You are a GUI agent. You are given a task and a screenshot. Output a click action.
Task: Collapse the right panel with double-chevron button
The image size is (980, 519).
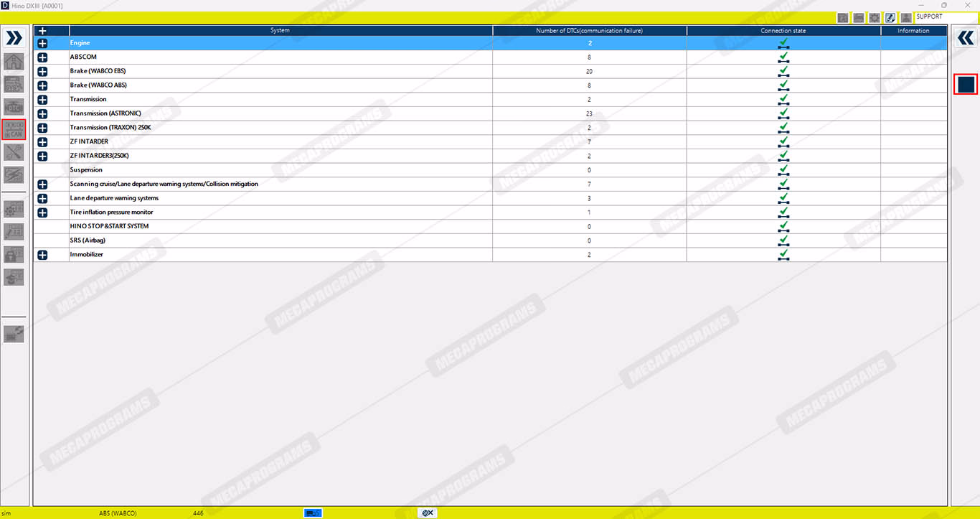[966, 38]
